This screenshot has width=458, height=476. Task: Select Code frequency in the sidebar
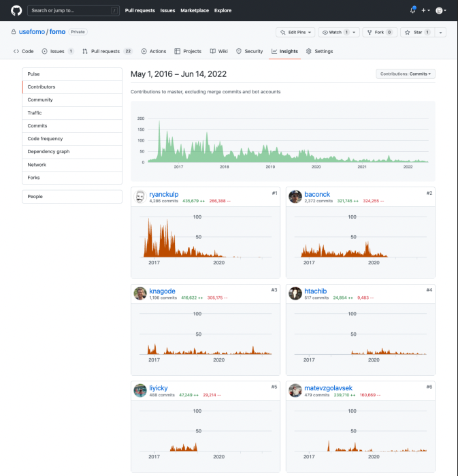click(72, 139)
